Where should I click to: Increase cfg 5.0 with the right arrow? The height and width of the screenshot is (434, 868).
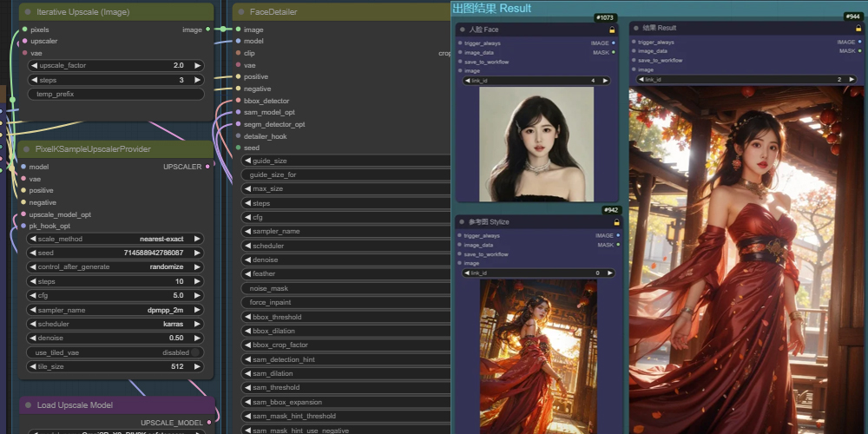(x=197, y=296)
